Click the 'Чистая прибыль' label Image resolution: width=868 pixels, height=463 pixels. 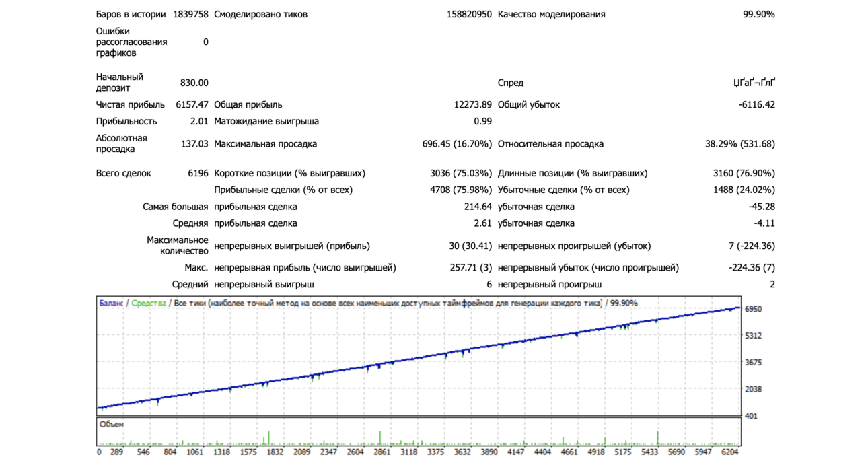[130, 104]
